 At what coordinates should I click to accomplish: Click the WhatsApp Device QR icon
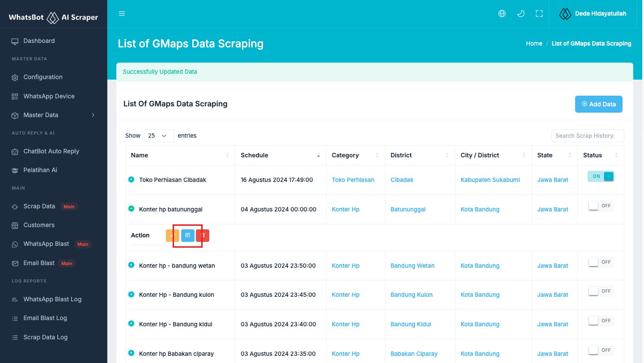point(15,97)
